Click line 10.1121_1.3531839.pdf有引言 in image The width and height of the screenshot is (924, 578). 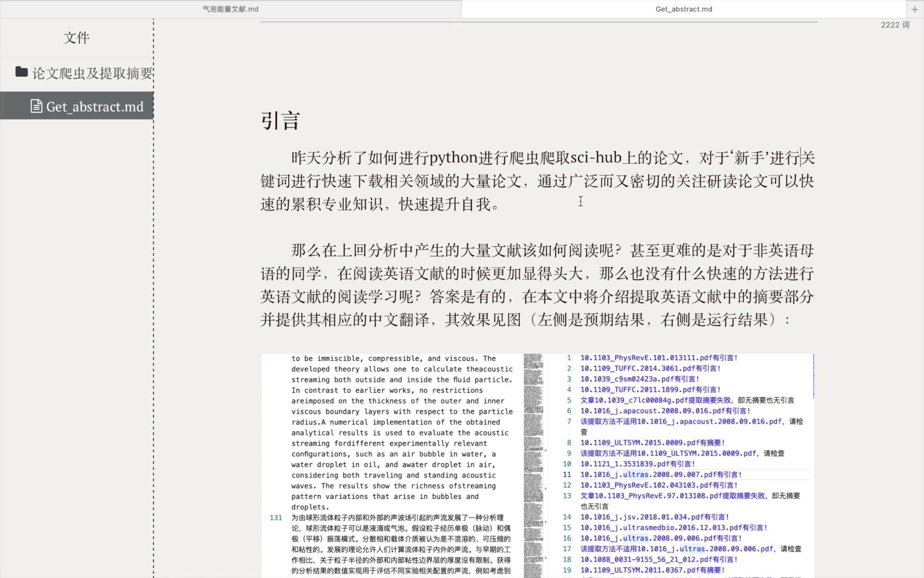637,464
